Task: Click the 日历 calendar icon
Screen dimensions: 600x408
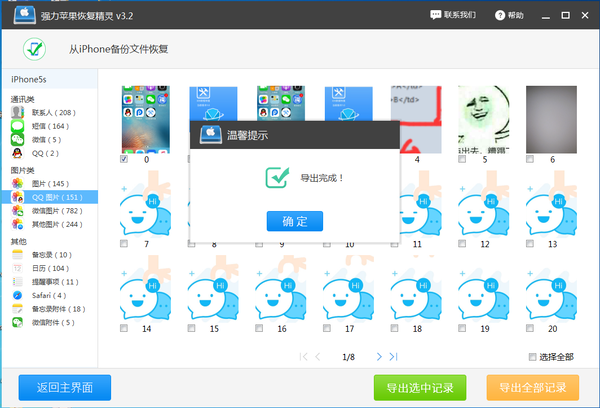Action: (x=17, y=268)
